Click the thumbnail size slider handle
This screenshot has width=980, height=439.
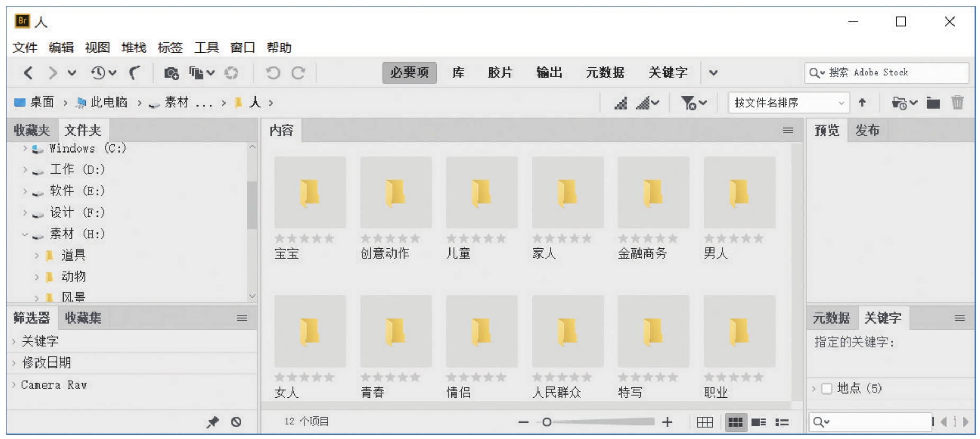(x=546, y=422)
